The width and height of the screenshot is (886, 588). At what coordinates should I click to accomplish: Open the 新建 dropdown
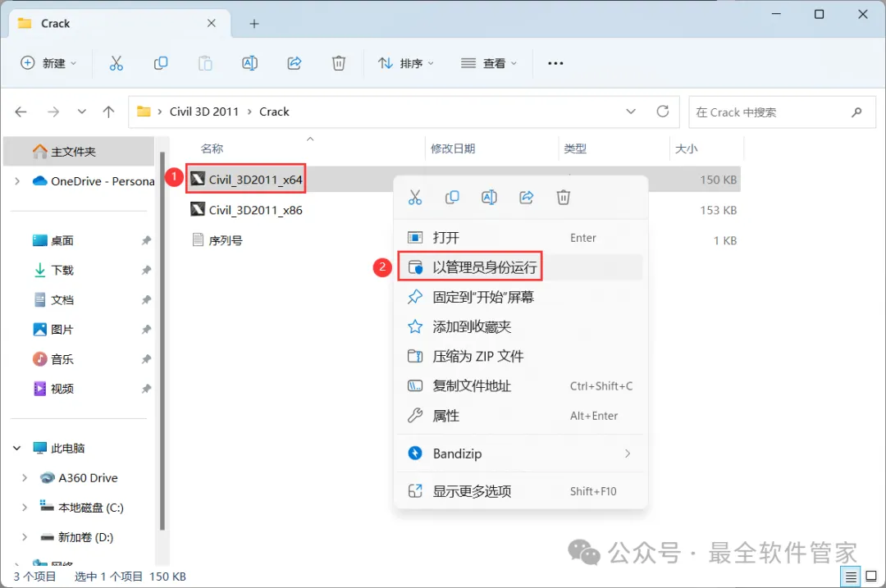pos(48,63)
